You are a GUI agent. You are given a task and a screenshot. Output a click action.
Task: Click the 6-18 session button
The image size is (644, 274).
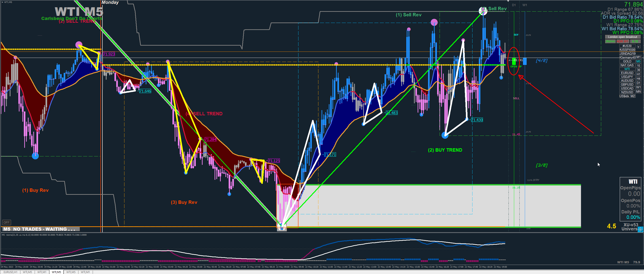pos(635,41)
